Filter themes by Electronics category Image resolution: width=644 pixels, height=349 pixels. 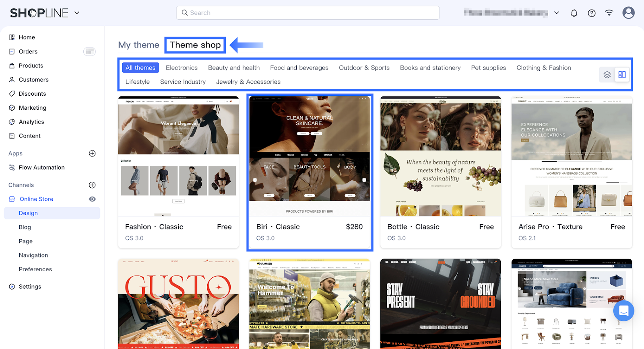(x=182, y=68)
